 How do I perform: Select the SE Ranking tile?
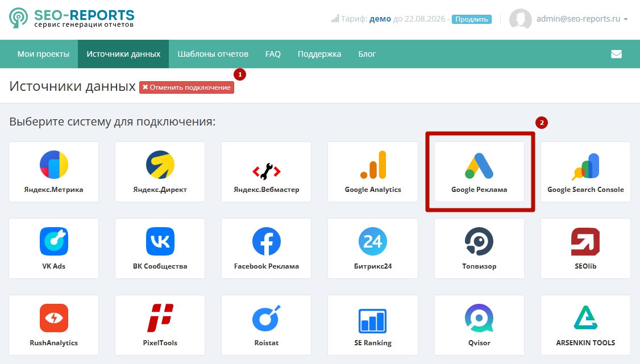373,325
